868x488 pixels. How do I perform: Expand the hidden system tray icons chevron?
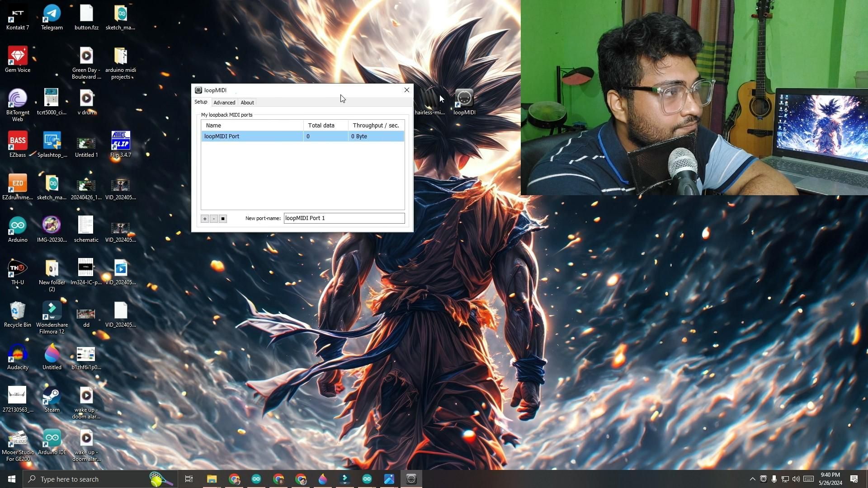tap(752, 479)
